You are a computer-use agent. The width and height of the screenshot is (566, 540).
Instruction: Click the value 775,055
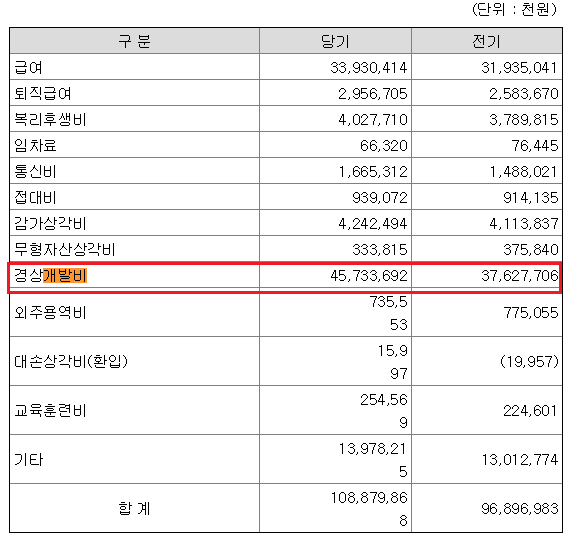[531, 313]
